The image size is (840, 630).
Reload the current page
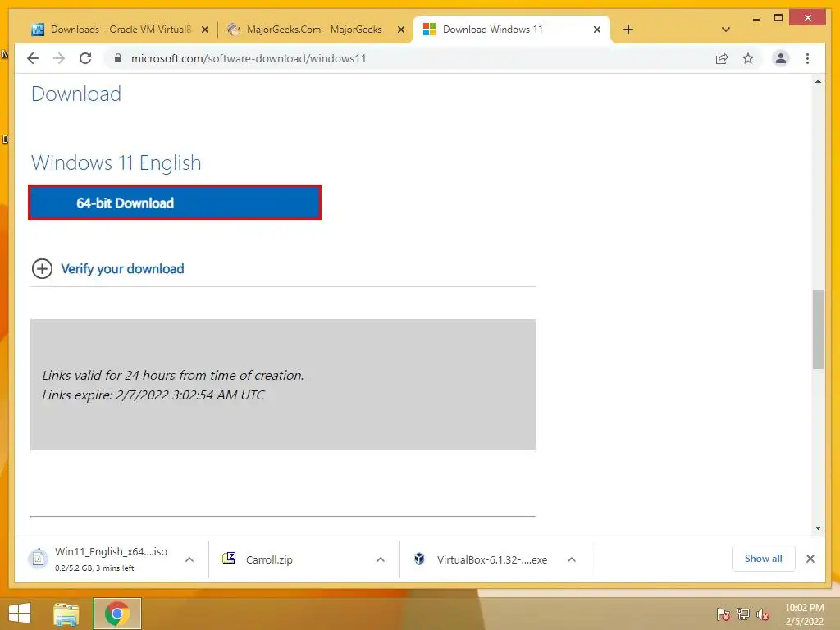click(x=85, y=58)
